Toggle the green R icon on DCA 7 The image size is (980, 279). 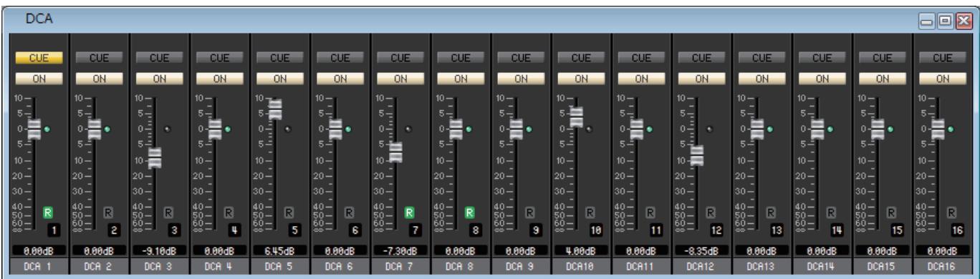[410, 212]
